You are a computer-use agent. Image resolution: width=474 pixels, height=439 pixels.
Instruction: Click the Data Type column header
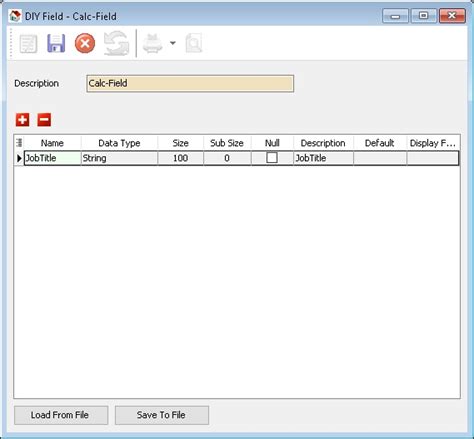point(119,143)
